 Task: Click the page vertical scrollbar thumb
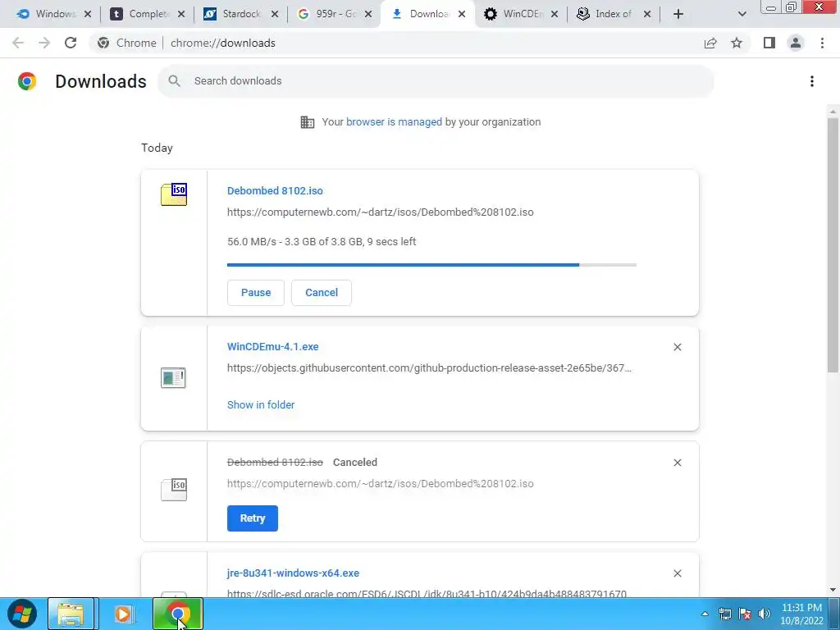click(x=833, y=244)
